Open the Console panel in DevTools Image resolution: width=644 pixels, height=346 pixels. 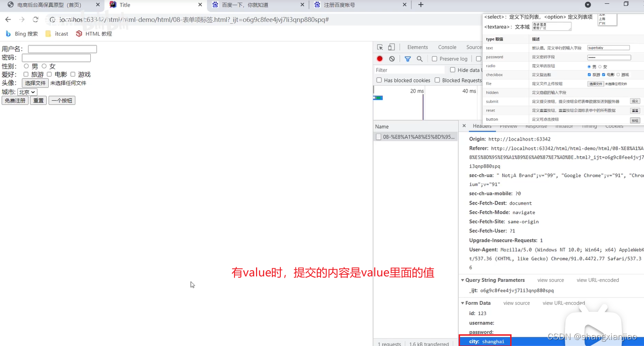pyautogui.click(x=447, y=47)
